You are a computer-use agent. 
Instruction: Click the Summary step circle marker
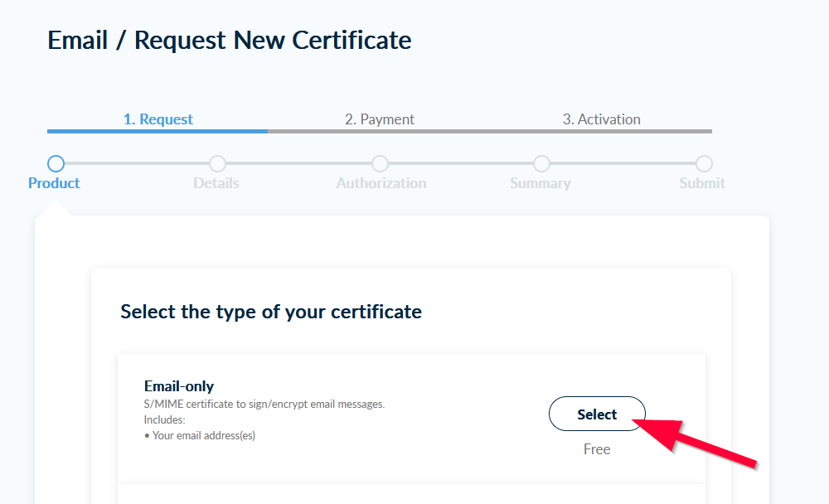click(541, 163)
